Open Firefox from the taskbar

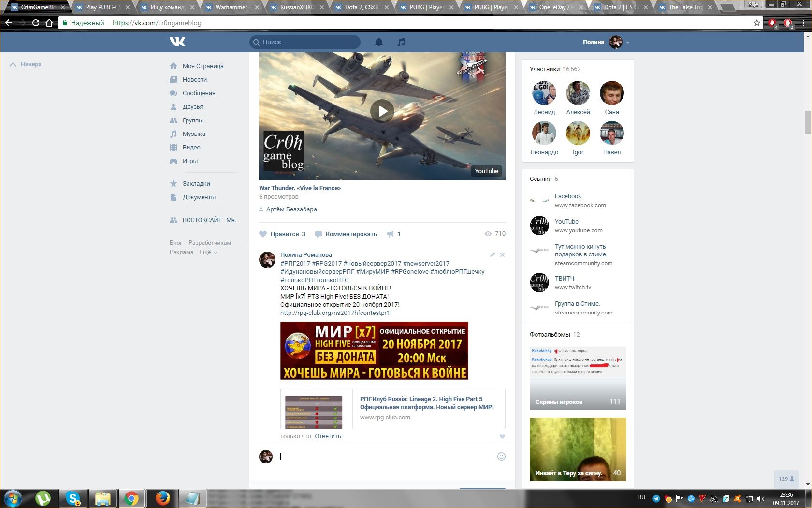163,498
